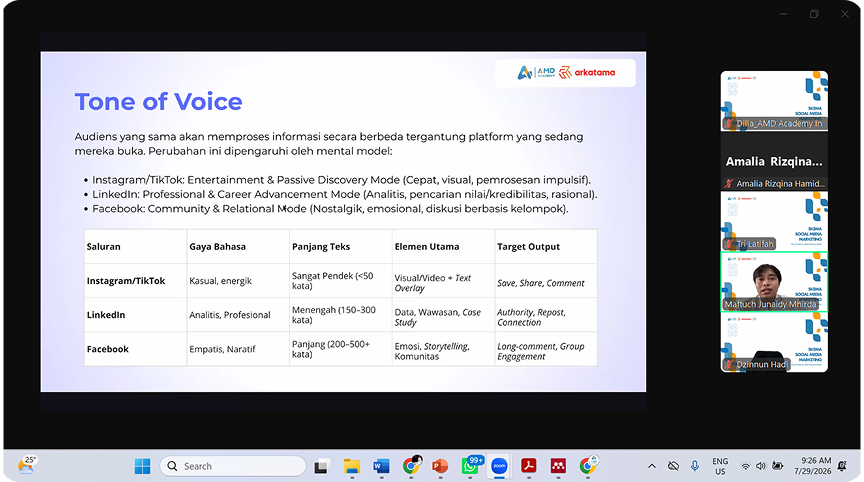Click the taskbar Search box

click(x=233, y=466)
